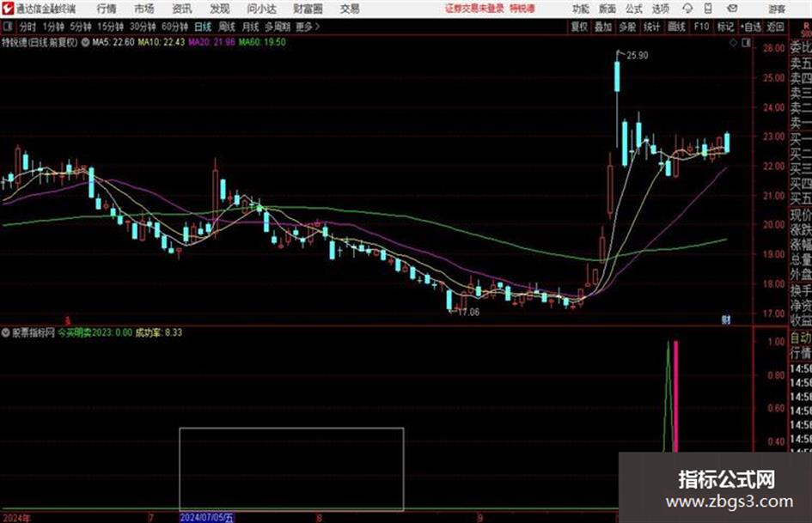Click the 25.90 high price marker

[637, 56]
